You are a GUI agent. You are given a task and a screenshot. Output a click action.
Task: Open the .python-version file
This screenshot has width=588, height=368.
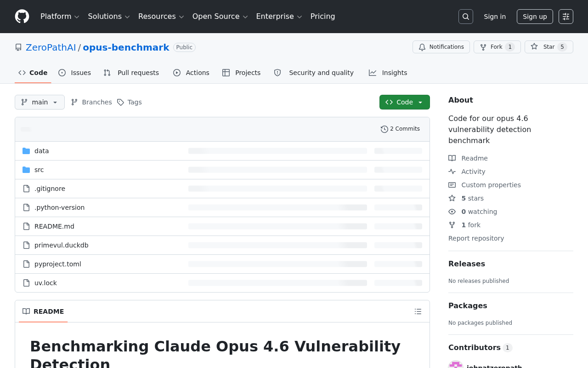pos(60,207)
